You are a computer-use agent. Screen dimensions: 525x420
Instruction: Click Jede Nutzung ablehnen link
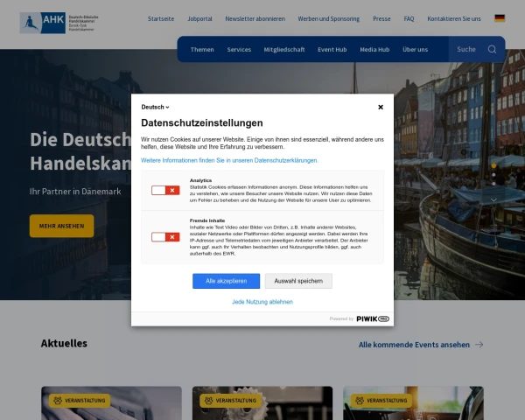(x=262, y=302)
